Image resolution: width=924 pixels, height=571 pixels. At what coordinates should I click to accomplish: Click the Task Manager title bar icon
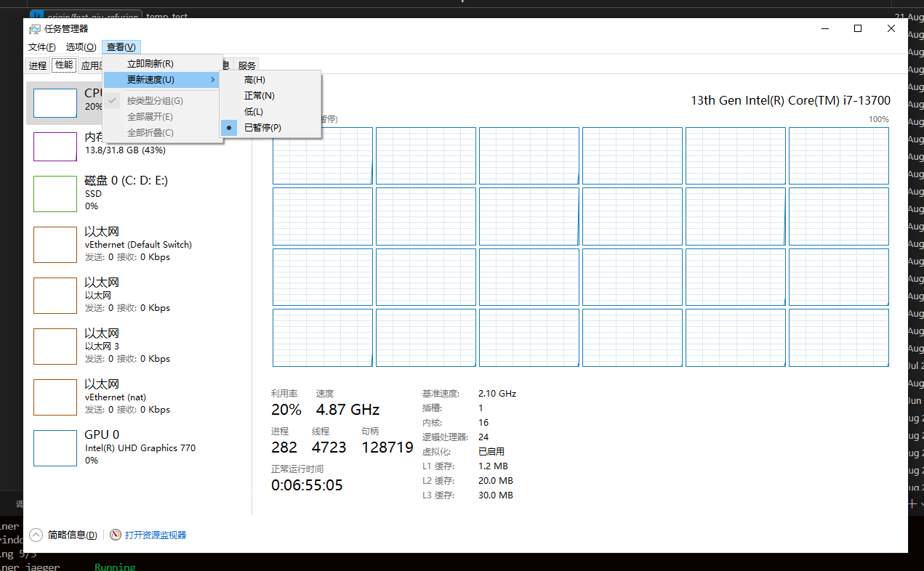(x=34, y=29)
